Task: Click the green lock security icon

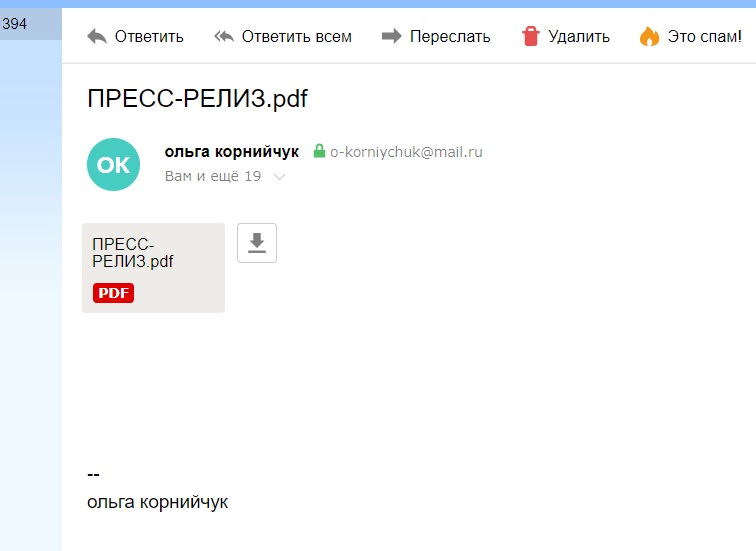Action: click(319, 151)
